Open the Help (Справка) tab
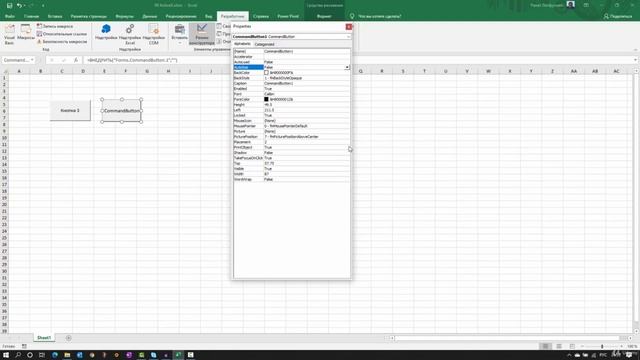640x360 pixels. (x=261, y=16)
